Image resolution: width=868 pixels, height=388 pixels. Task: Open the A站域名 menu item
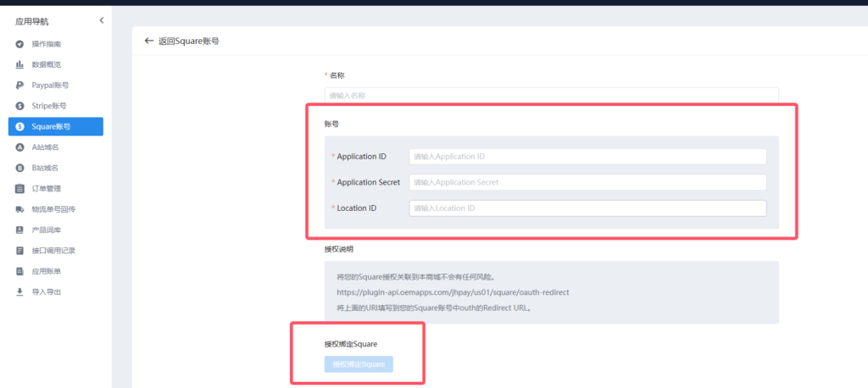(55, 147)
